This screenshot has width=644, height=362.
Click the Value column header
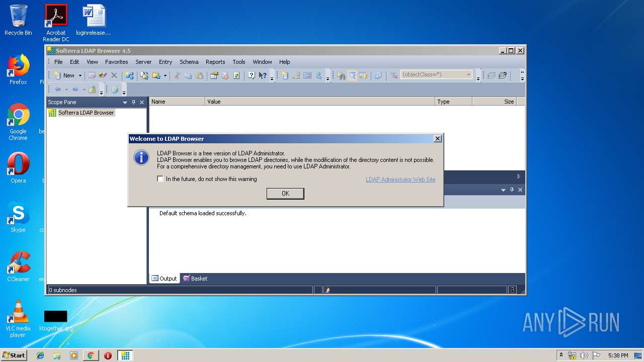[x=320, y=102]
